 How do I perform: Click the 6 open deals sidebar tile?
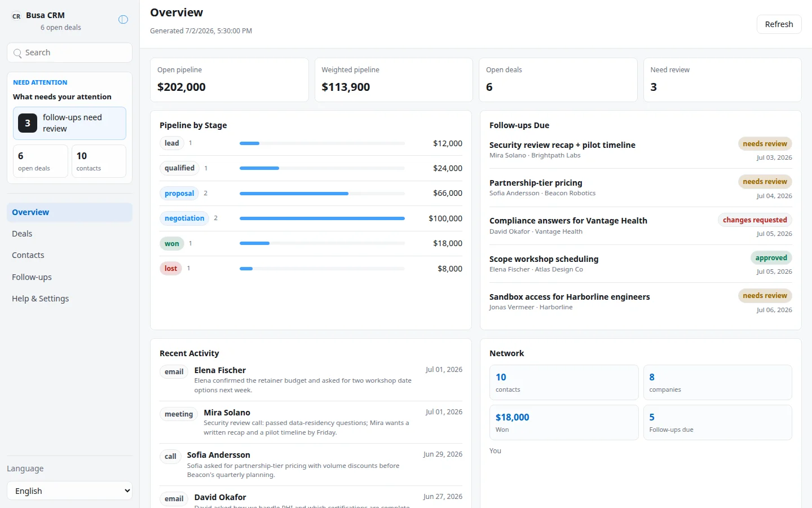[x=41, y=161]
